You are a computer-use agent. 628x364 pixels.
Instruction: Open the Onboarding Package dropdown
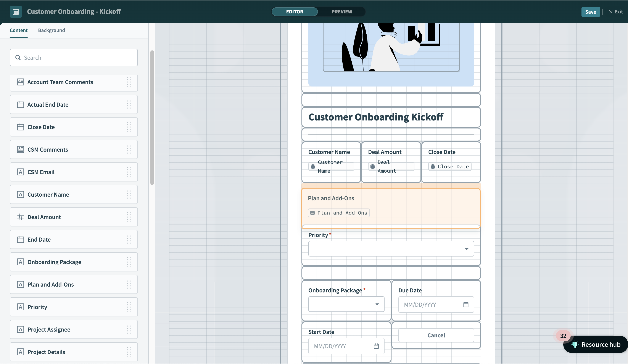(x=346, y=304)
